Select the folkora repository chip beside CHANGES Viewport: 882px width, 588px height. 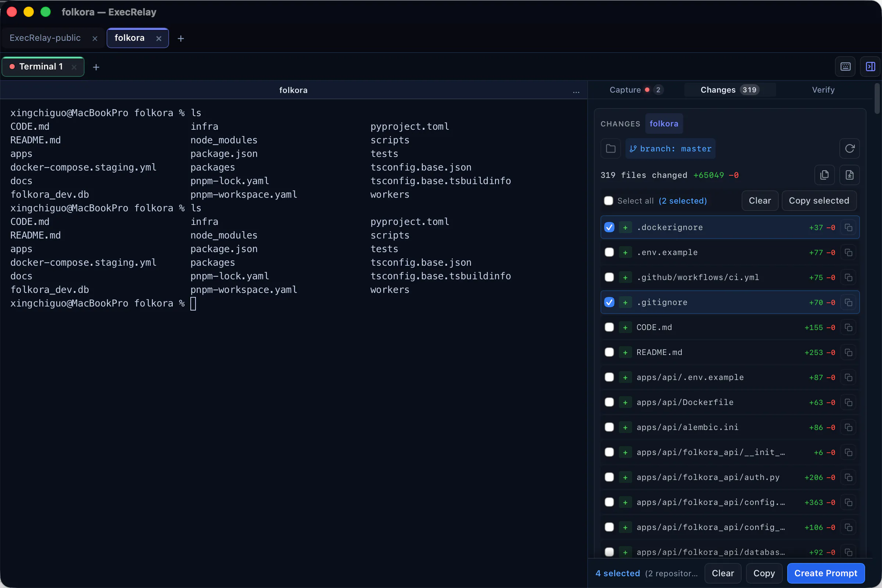[664, 124]
